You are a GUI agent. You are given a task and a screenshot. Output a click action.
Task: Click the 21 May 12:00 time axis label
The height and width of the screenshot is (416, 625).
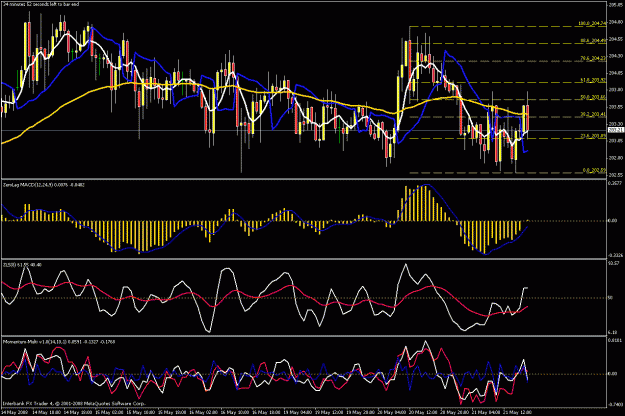[517, 412]
